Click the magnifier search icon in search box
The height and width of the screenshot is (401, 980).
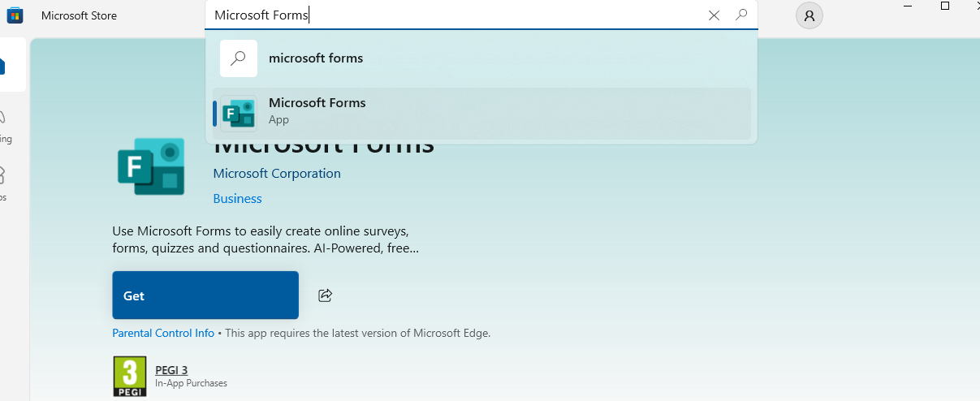tap(741, 15)
